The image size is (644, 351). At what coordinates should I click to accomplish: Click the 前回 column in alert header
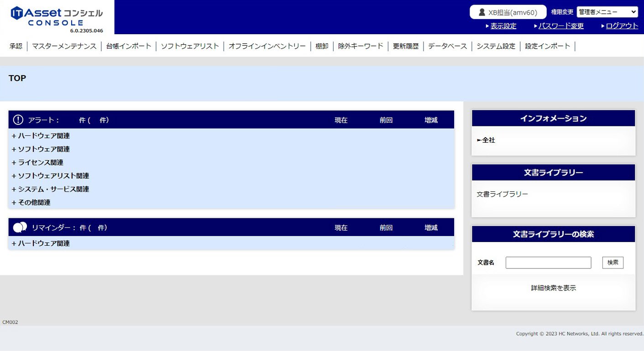pos(386,120)
